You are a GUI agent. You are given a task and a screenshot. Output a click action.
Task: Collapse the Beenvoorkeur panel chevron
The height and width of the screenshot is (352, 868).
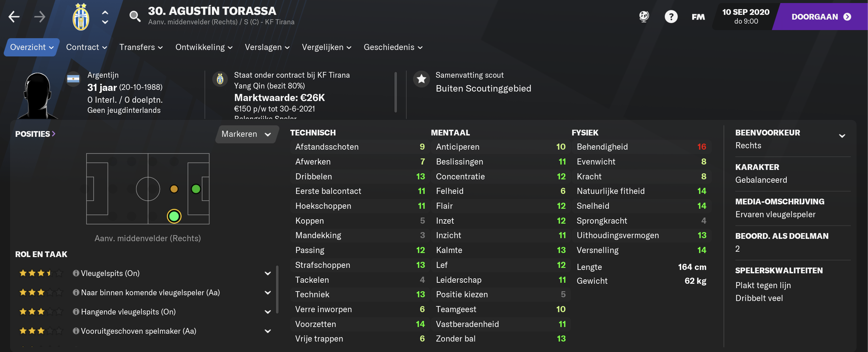pyautogui.click(x=842, y=136)
